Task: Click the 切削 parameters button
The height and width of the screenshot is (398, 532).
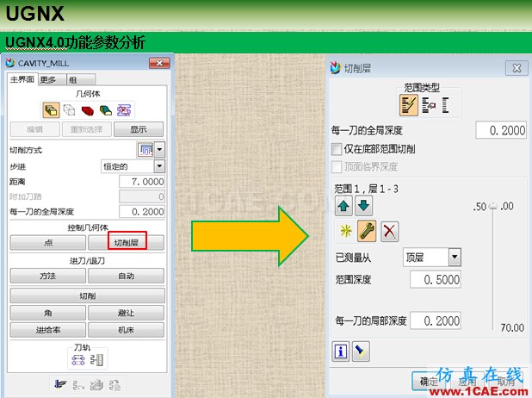Action: 87,295
